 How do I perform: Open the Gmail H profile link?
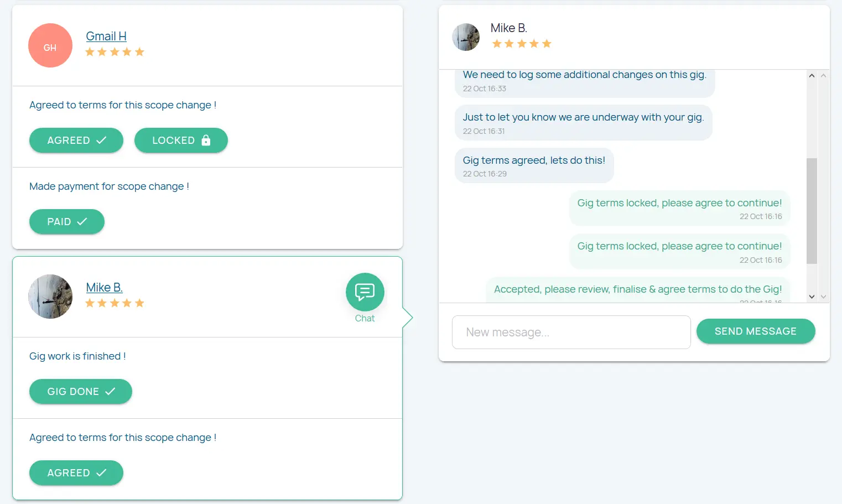coord(106,37)
